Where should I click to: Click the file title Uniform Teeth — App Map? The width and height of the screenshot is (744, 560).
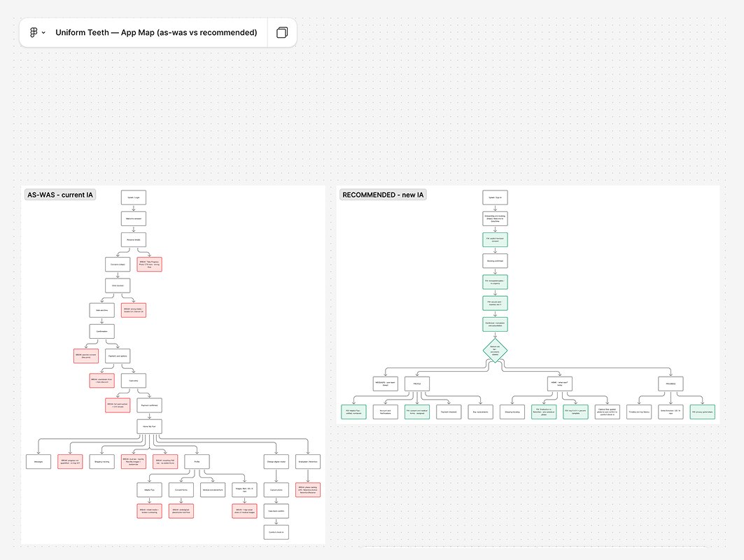[156, 32]
